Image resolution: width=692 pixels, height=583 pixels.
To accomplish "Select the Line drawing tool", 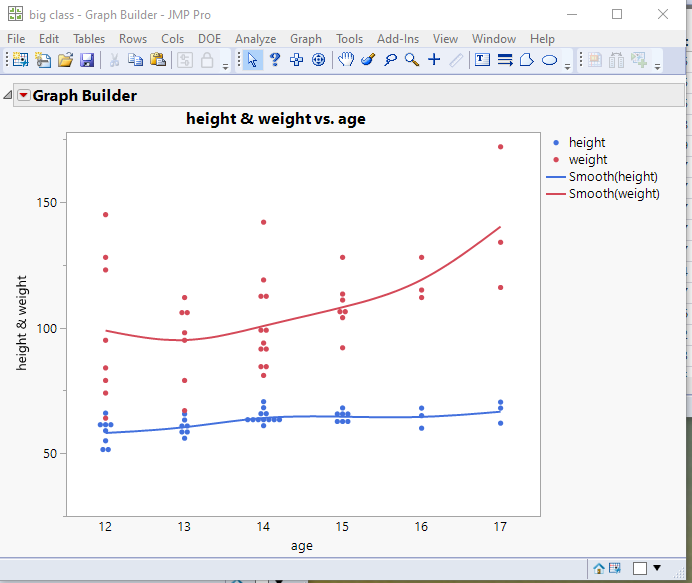I will 456,60.
